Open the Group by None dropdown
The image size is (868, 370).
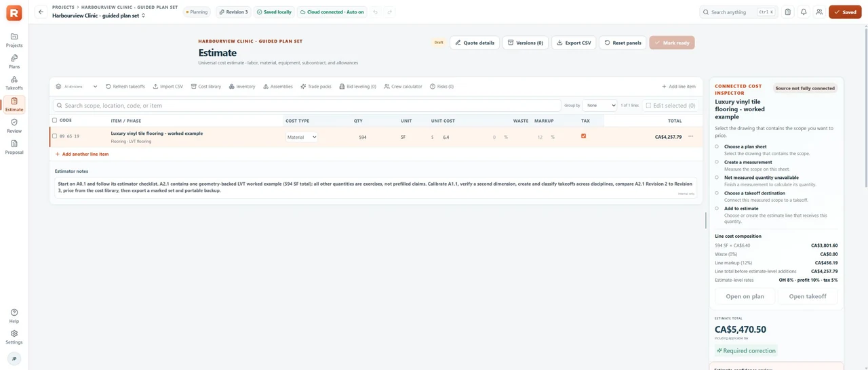tap(600, 106)
